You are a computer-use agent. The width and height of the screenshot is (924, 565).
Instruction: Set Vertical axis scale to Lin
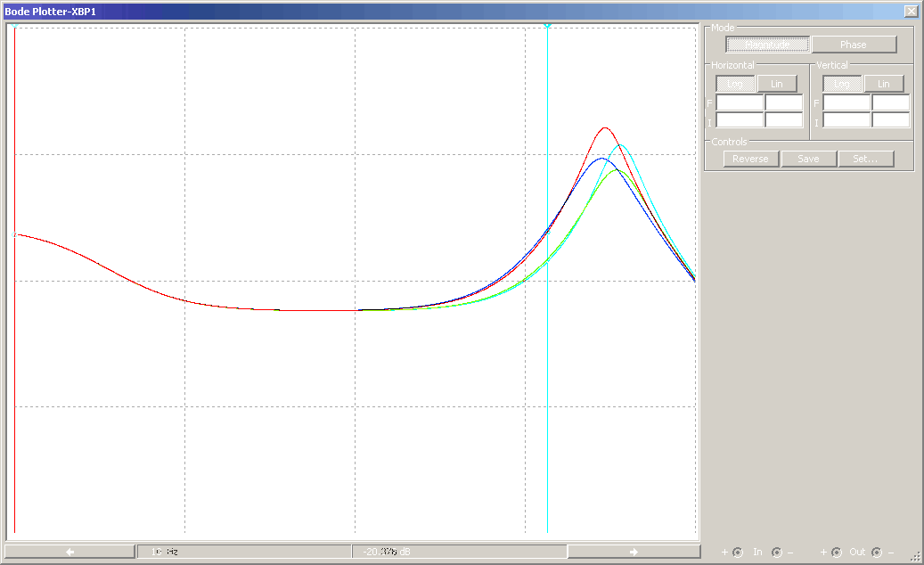(x=884, y=84)
